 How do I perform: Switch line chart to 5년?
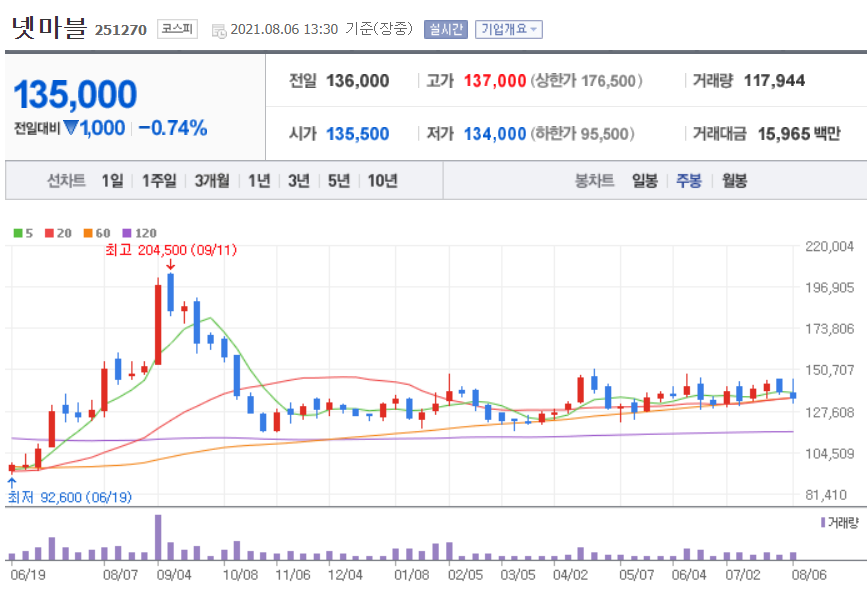click(x=339, y=181)
